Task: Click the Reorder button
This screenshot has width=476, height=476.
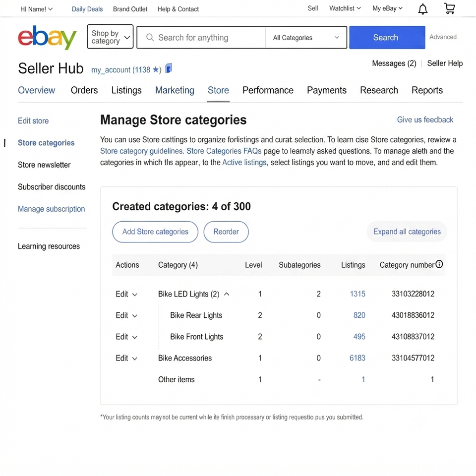Action: click(226, 232)
